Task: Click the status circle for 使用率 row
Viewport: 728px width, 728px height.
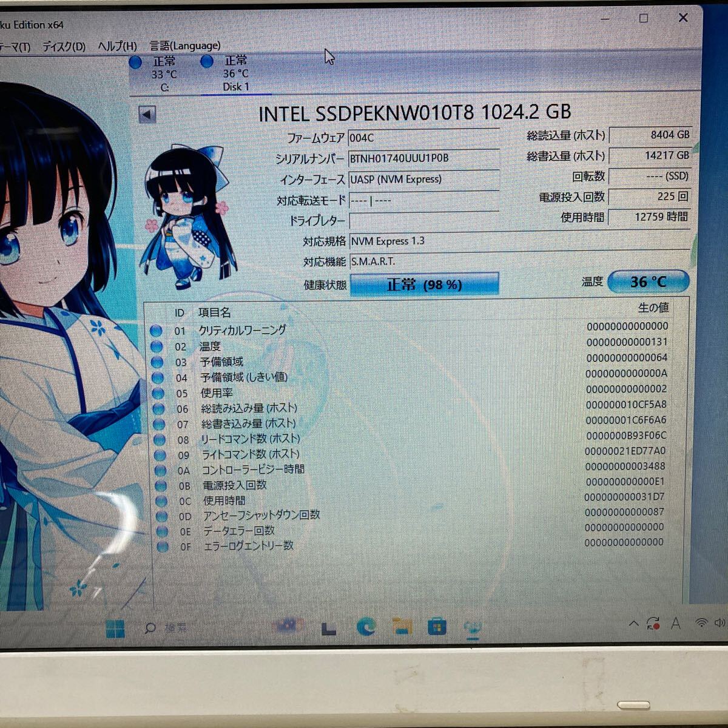Action: 158,393
